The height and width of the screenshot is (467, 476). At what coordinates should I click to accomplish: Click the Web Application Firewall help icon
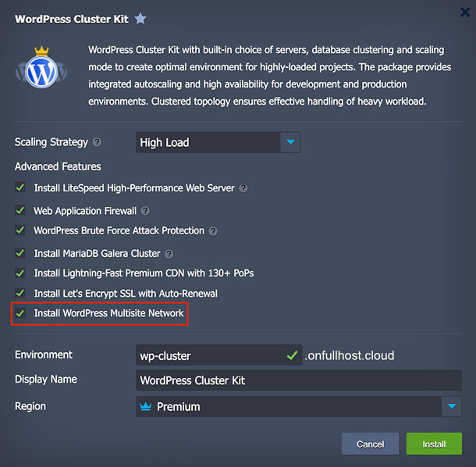coord(145,211)
